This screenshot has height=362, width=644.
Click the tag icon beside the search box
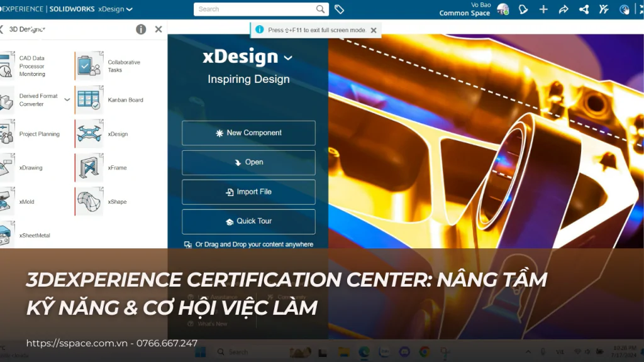pos(339,9)
